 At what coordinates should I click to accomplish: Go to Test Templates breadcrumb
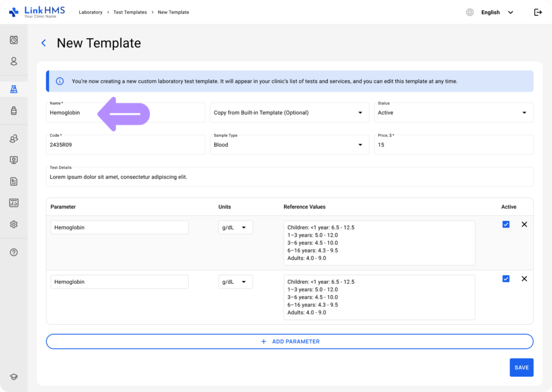click(x=130, y=12)
